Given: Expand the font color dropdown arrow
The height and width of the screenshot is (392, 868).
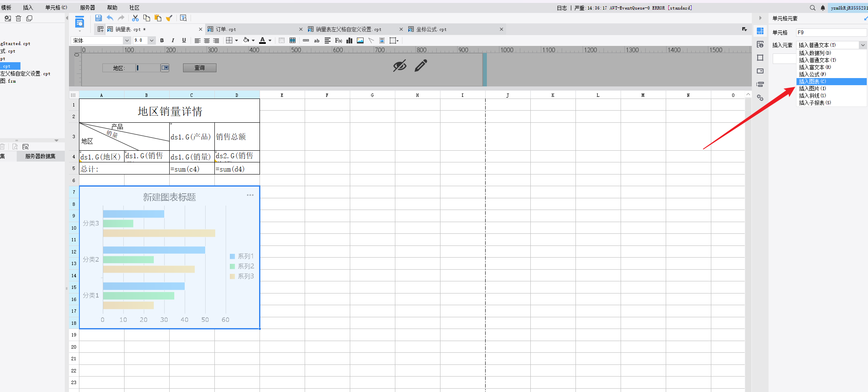Looking at the screenshot, I should 270,40.
